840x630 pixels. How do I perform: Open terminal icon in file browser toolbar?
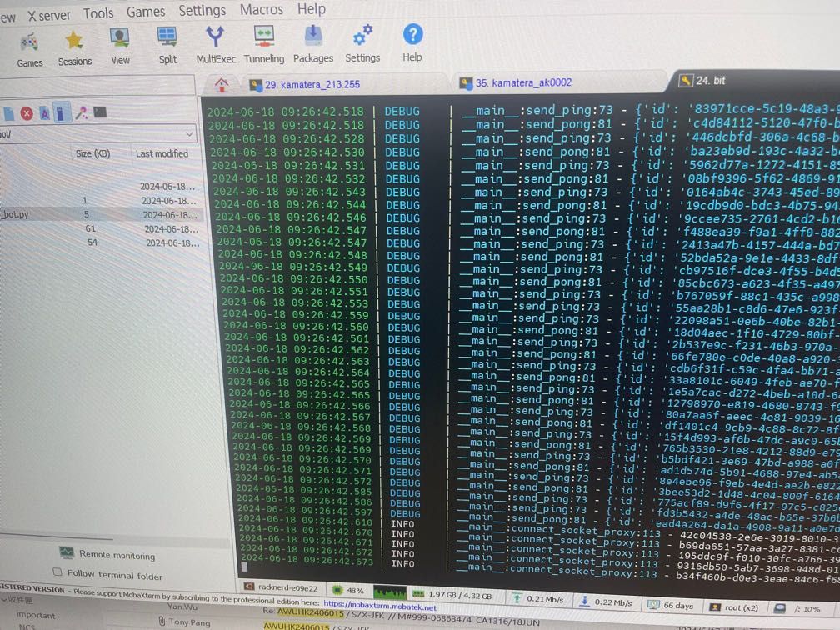pos(100,112)
